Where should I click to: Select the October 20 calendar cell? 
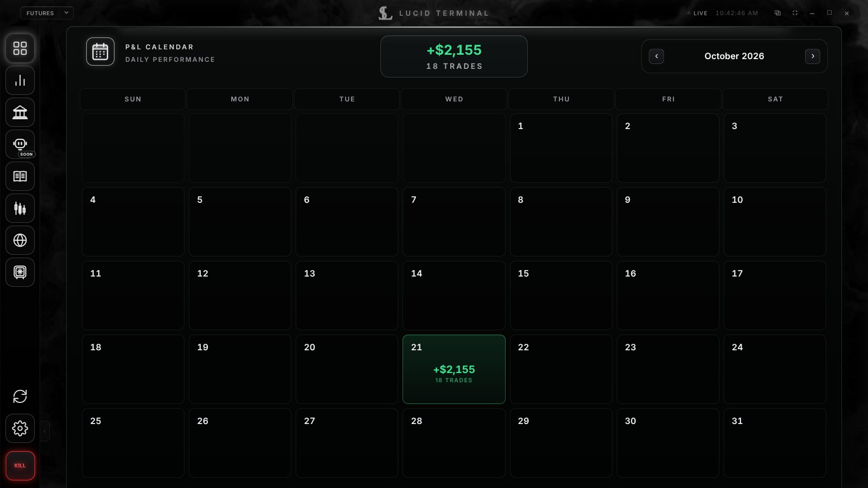[347, 369]
